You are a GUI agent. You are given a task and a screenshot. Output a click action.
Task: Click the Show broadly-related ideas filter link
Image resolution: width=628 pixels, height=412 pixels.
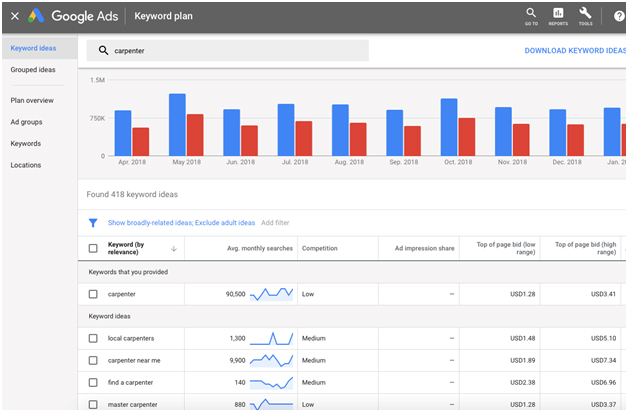[181, 223]
